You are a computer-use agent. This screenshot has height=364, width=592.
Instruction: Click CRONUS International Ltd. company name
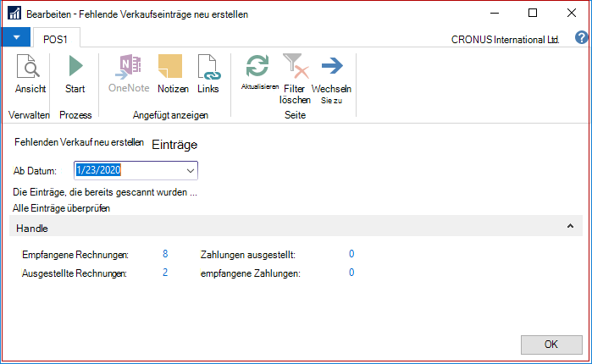pos(505,40)
